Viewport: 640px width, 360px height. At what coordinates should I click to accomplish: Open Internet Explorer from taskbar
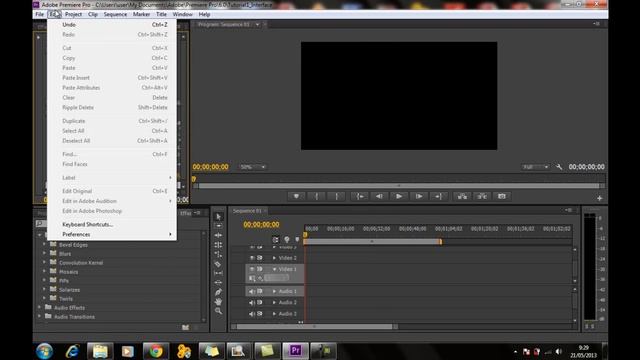click(x=73, y=351)
